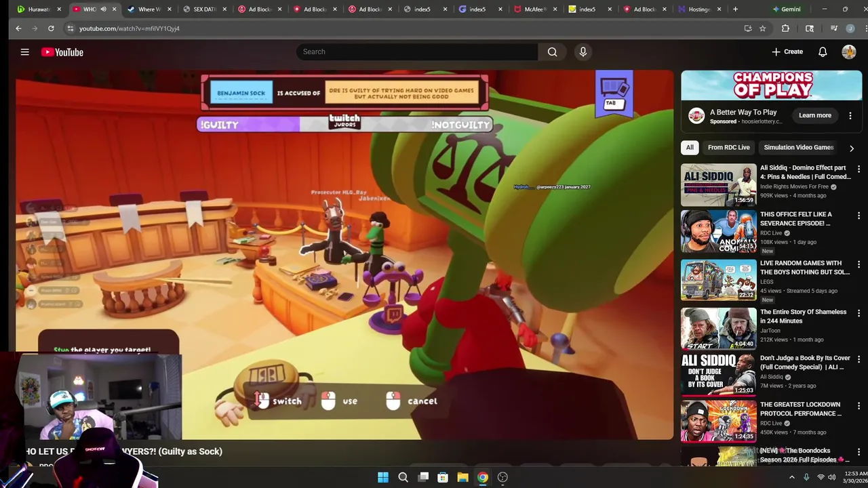Bookmark this page with the star icon
868x488 pixels.
(762, 28)
